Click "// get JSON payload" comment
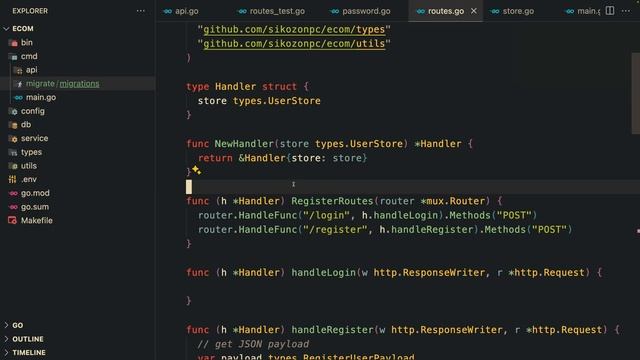Screen dimensions: 640x360 click(253, 344)
